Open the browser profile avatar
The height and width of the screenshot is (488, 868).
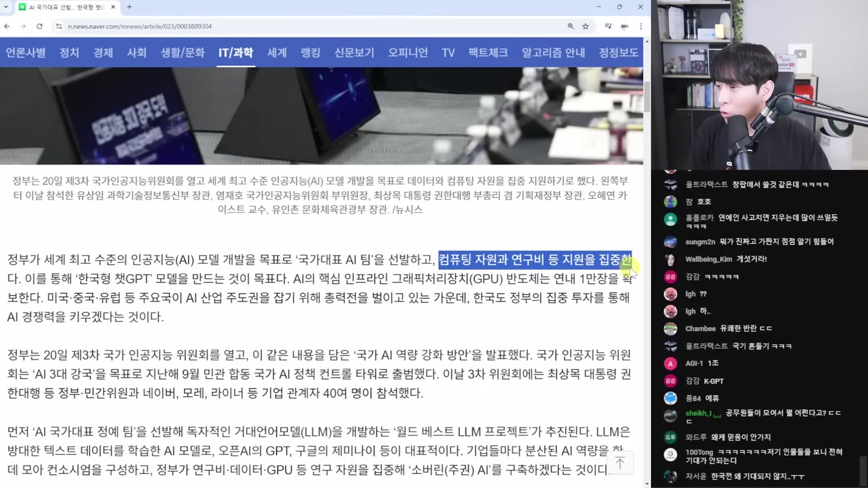(625, 26)
